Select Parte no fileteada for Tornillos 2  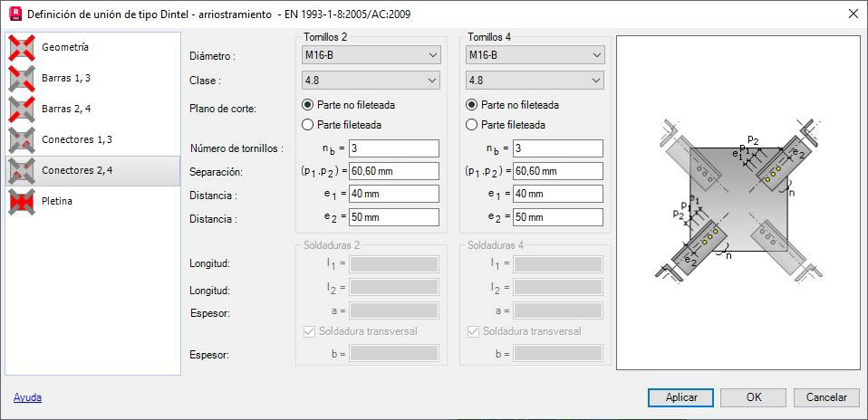[349, 105]
